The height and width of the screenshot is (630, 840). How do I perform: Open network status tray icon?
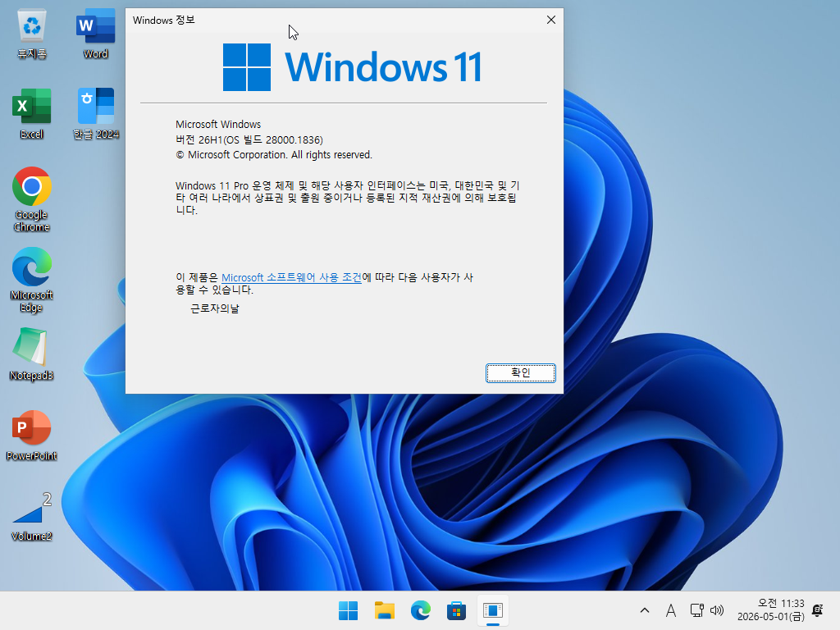coord(697,610)
